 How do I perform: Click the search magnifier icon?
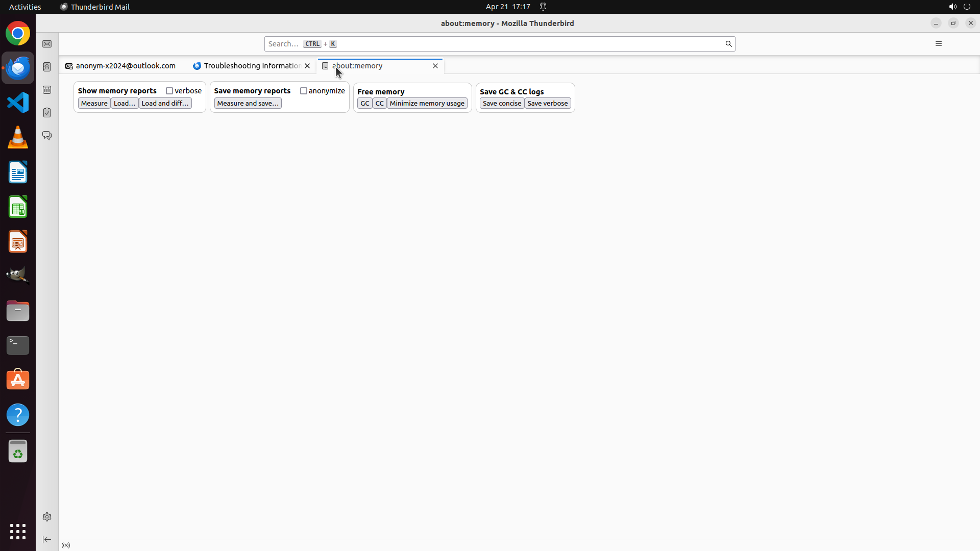[x=728, y=44]
